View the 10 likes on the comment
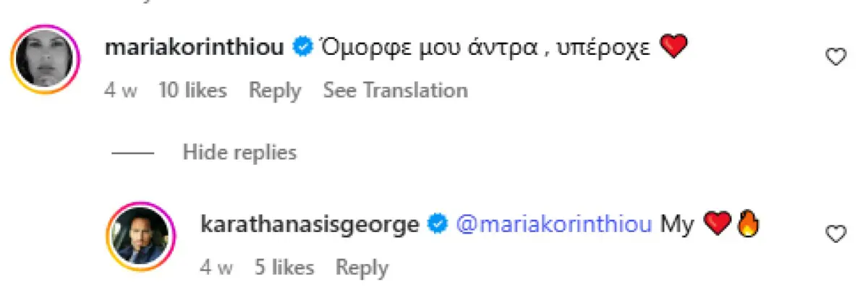868x303 pixels. (x=192, y=90)
